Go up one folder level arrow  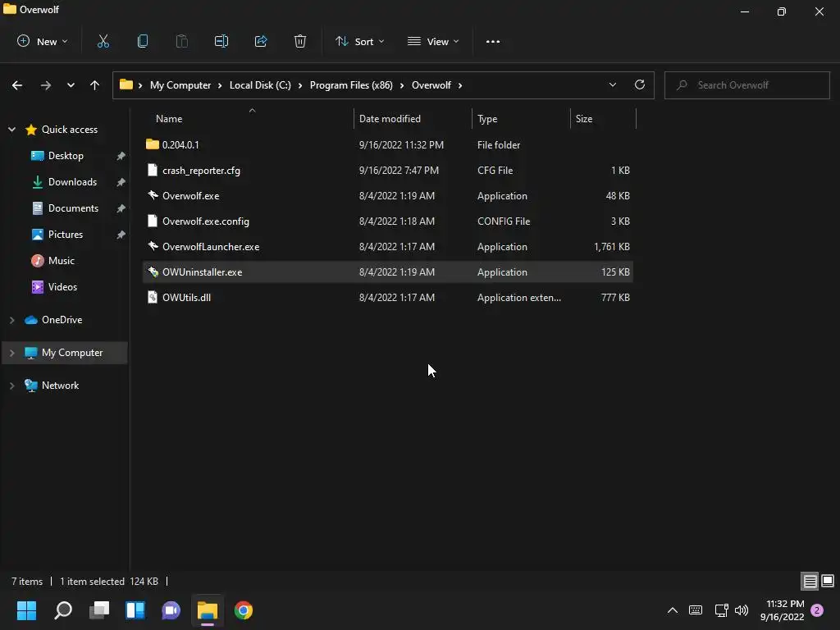tap(95, 85)
